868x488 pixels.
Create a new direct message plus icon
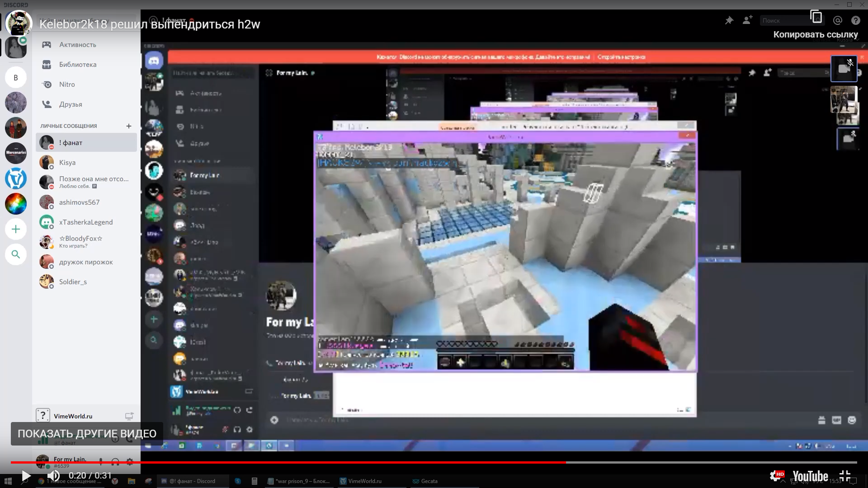[129, 126]
